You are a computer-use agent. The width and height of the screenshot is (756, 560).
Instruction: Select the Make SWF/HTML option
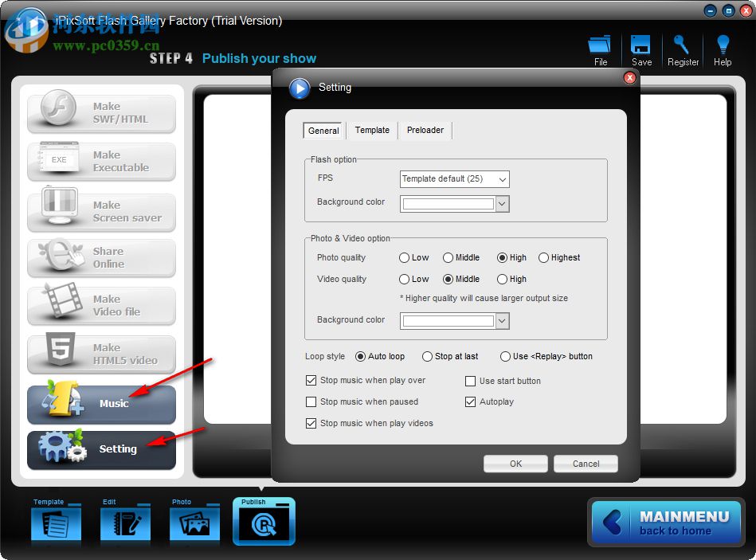[x=101, y=112]
